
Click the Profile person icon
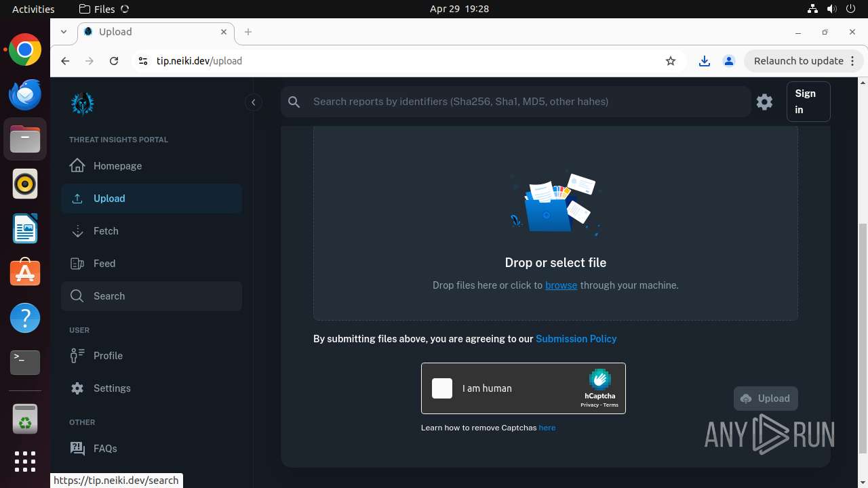coord(77,355)
